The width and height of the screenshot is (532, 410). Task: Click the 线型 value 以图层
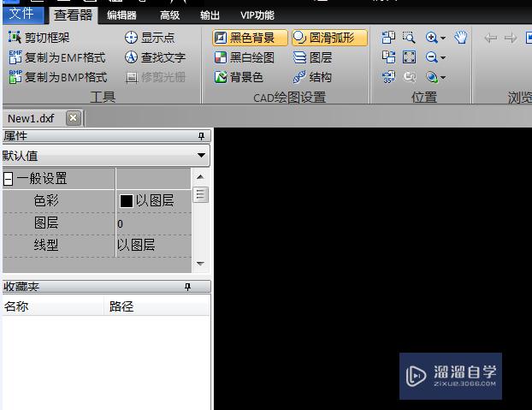[x=136, y=245]
